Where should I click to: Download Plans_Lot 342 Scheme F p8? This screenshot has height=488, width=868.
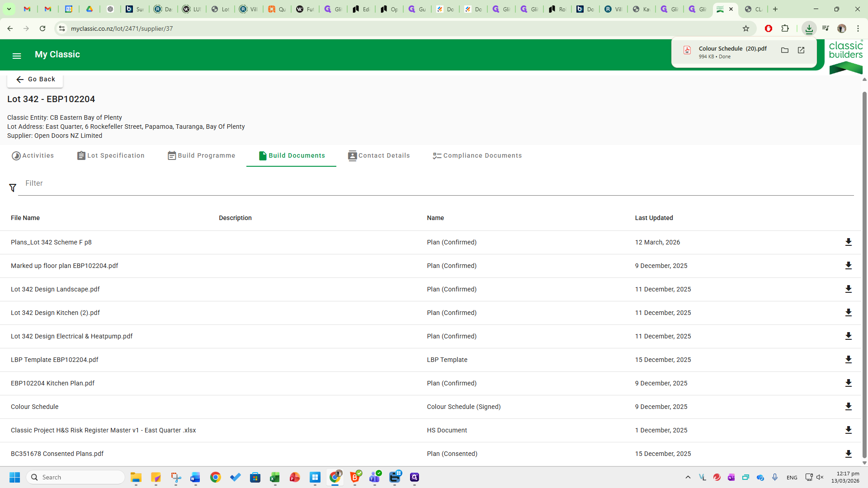coord(848,242)
